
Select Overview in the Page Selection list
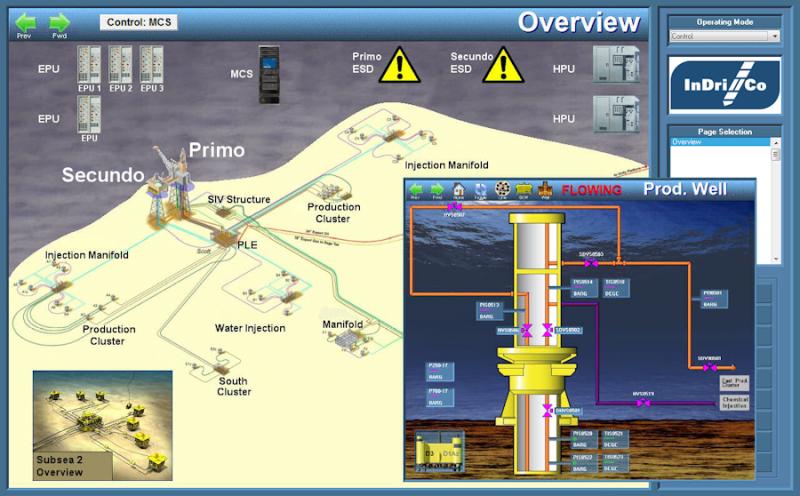pos(720,142)
